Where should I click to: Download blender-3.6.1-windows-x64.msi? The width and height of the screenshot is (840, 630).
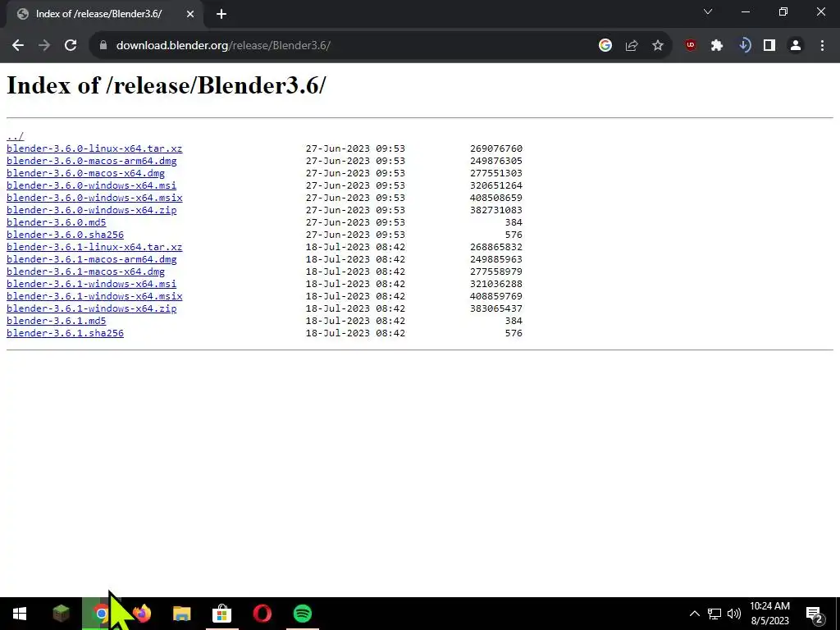point(92,284)
